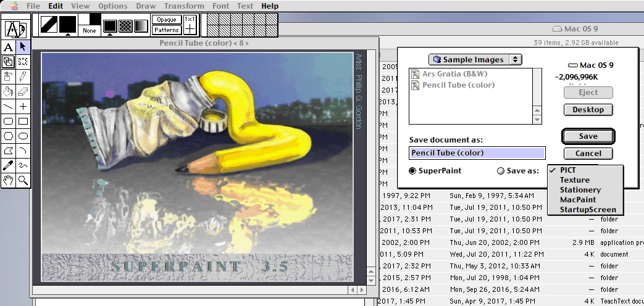The height and width of the screenshot is (306, 644).
Task: Switch layers with the Draw/Paint layer icon
Action: pyautogui.click(x=15, y=29)
